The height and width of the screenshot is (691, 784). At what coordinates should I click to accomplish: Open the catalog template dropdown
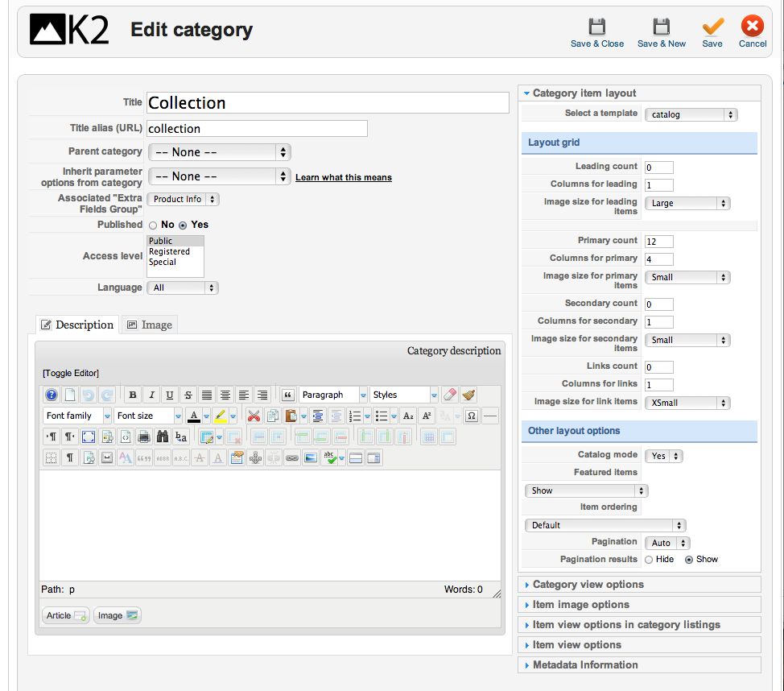coord(691,114)
